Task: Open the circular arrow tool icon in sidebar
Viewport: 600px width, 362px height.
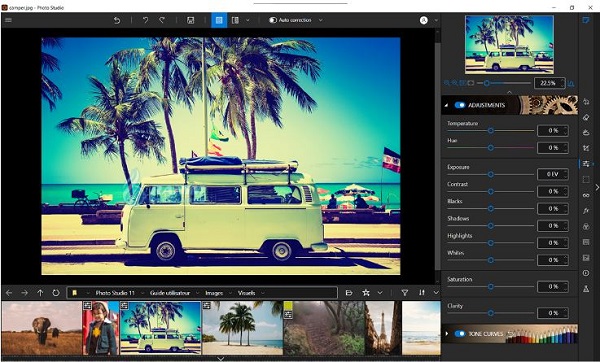Action: coord(586,273)
